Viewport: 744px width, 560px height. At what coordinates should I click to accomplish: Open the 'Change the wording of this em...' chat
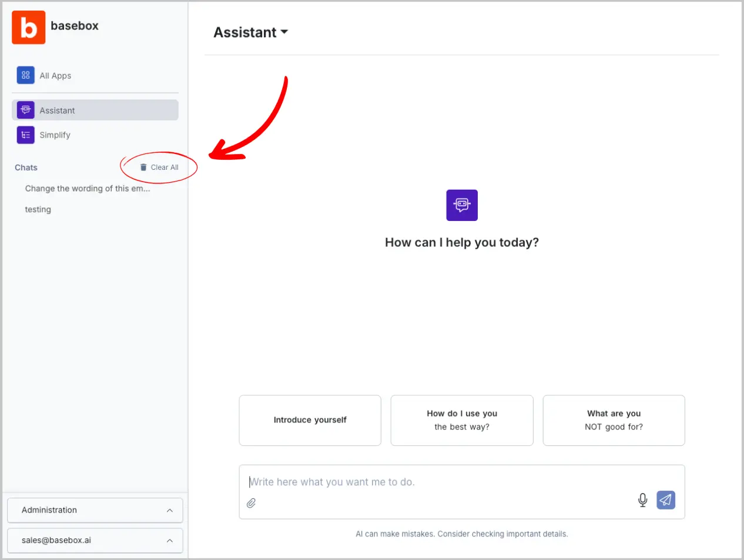point(88,189)
